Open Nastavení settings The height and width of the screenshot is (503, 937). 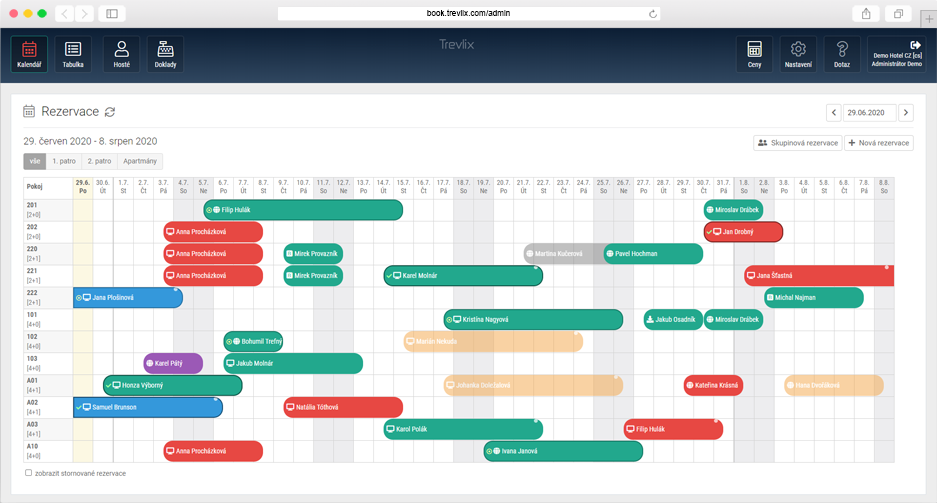[798, 54]
